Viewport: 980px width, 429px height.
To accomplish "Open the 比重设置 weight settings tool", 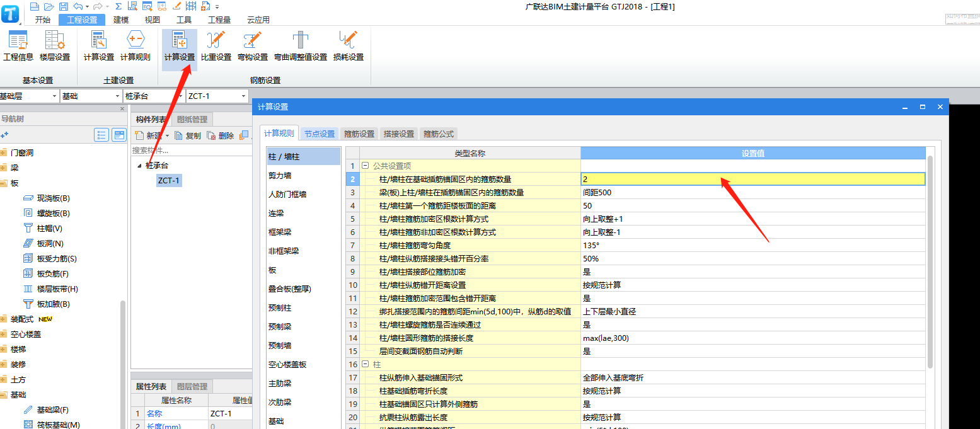I will pos(216,46).
